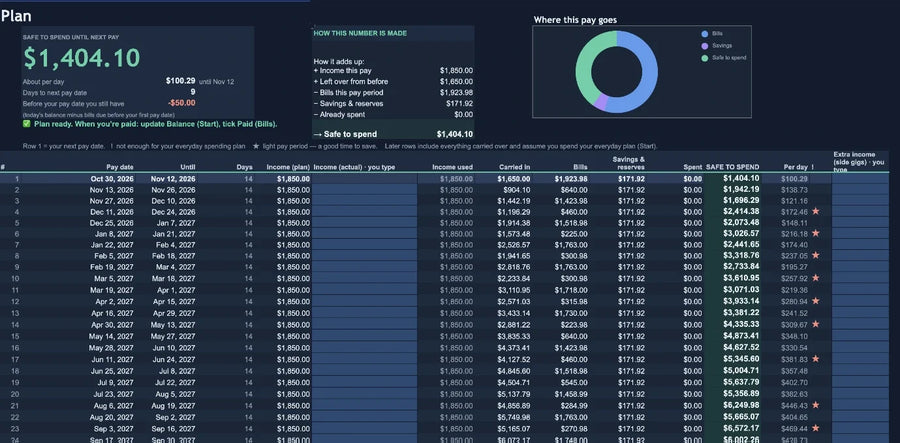
Task: Click the 'Per day' column header
Action: [x=796, y=167]
